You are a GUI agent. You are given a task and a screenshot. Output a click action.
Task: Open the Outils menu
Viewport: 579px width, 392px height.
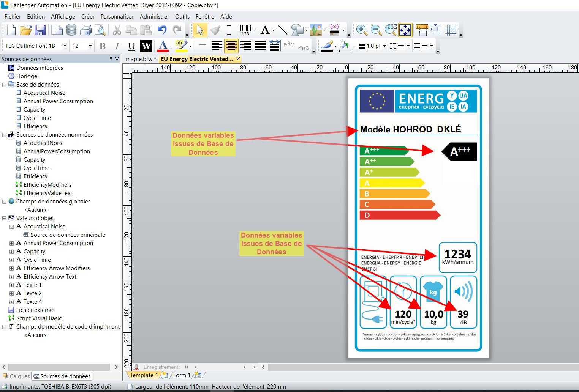coord(182,17)
